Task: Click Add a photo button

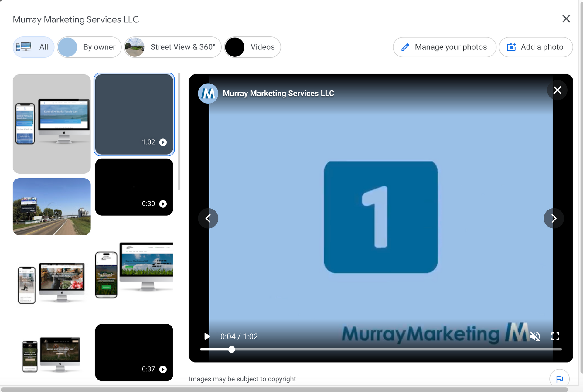Action: tap(536, 47)
